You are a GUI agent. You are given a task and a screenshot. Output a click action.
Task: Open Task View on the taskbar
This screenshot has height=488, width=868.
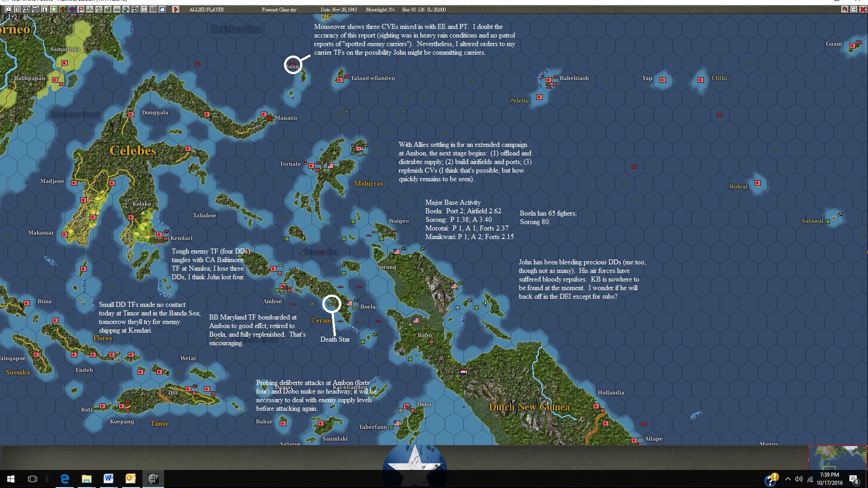pos(33,479)
